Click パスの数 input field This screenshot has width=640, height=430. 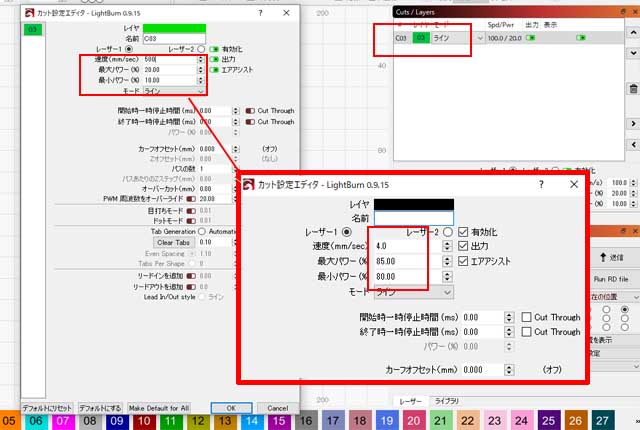point(215,168)
